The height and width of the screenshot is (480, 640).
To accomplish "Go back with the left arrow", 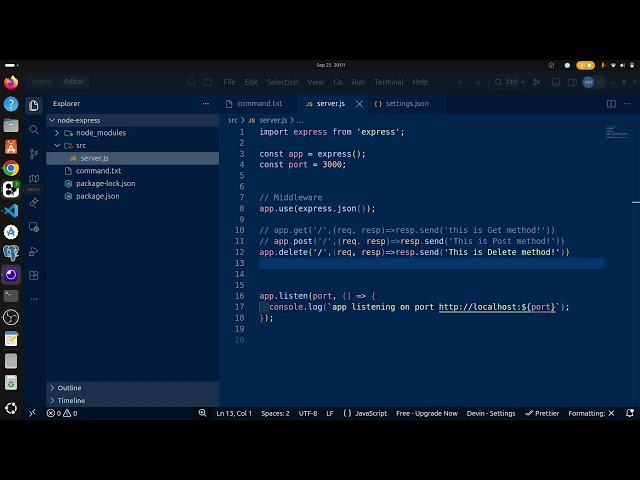I will [461, 82].
